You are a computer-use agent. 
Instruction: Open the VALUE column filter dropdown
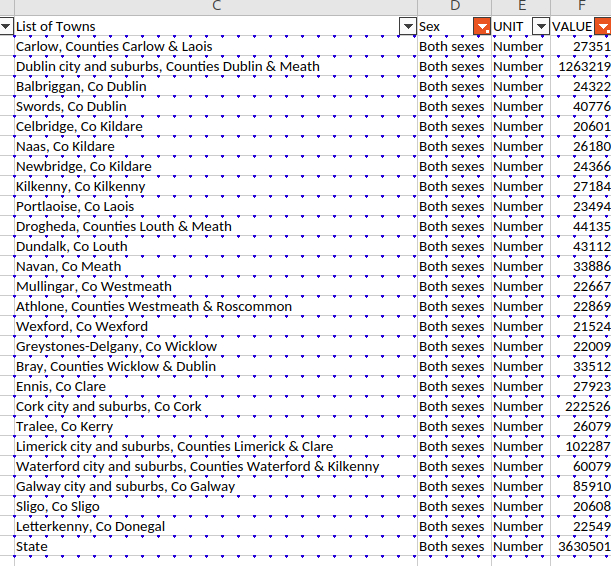(x=602, y=27)
